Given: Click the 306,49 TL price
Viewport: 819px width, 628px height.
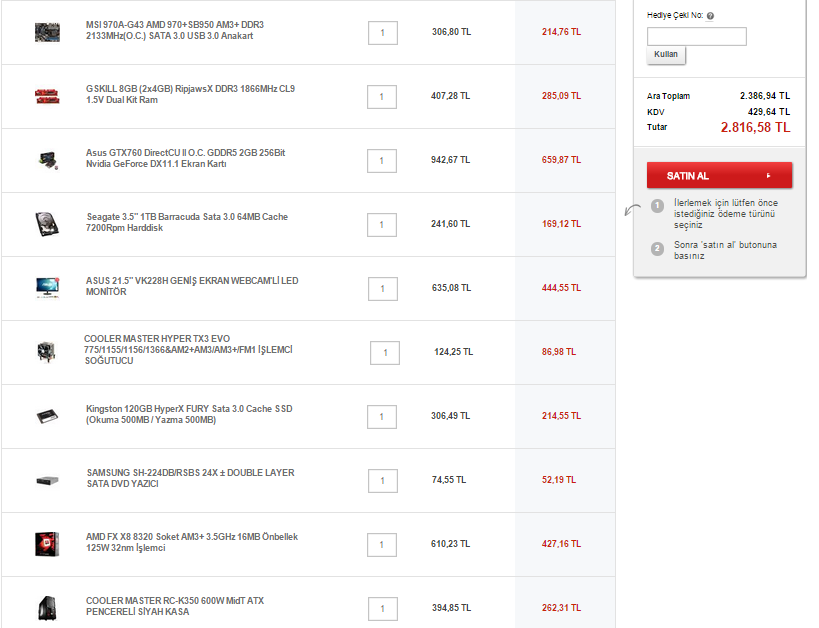Looking at the screenshot, I should click(x=450, y=416).
